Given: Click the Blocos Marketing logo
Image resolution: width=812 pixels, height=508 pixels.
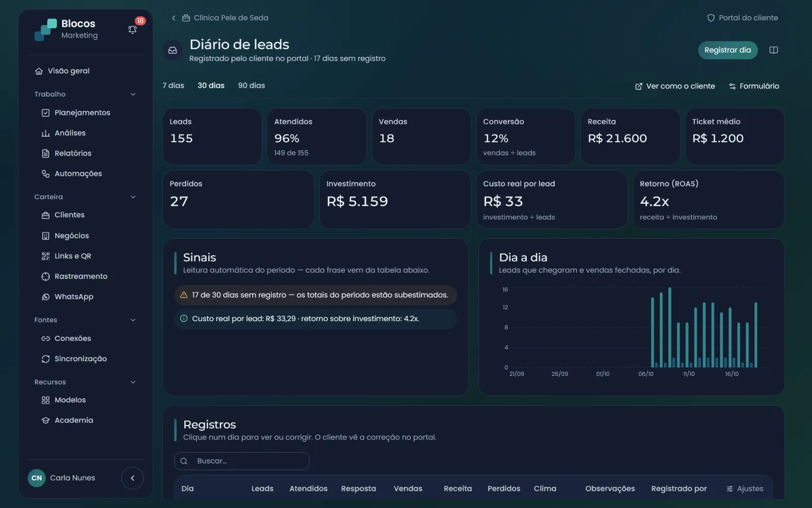Looking at the screenshot, I should pos(66,29).
